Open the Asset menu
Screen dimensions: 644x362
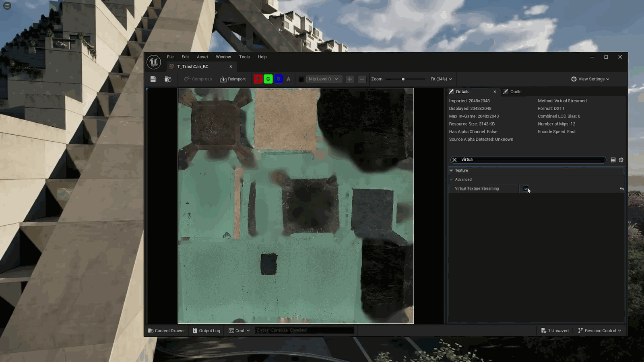202,57
